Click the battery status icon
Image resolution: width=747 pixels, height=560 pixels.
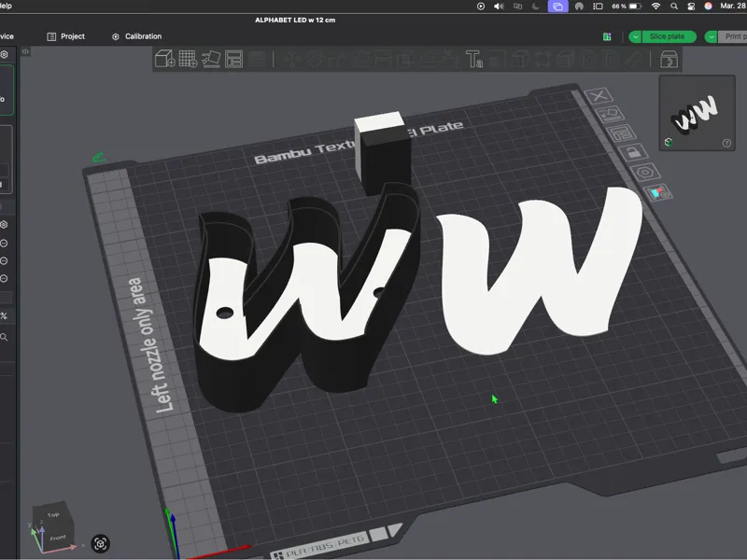click(x=635, y=7)
